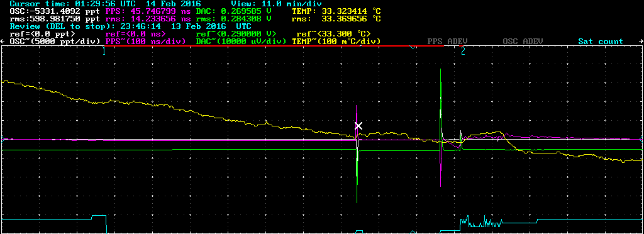Image resolution: width=644 pixels, height=234 pixels.
Task: Select the PPS~(100 ns/div) scale setting
Action: (x=146, y=42)
